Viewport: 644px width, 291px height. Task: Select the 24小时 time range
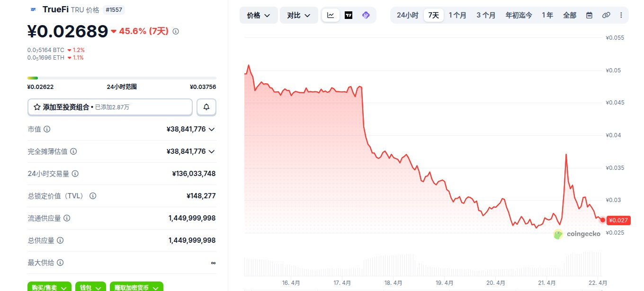click(407, 15)
